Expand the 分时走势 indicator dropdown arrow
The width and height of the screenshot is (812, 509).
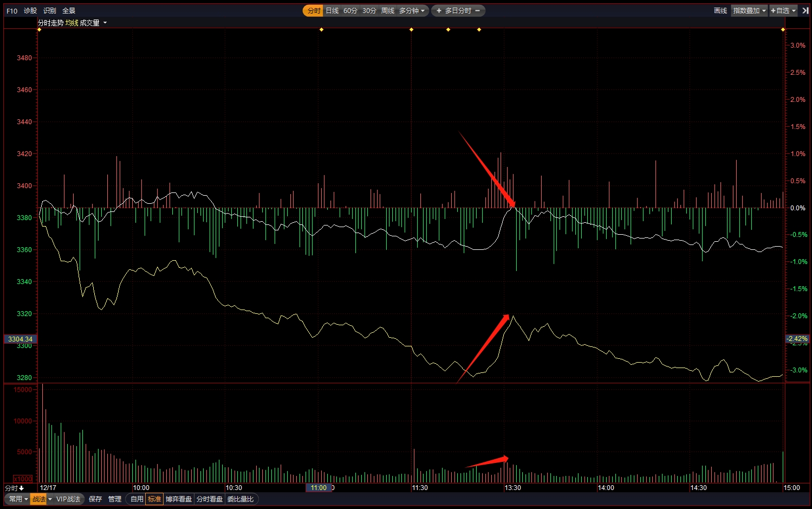(105, 23)
